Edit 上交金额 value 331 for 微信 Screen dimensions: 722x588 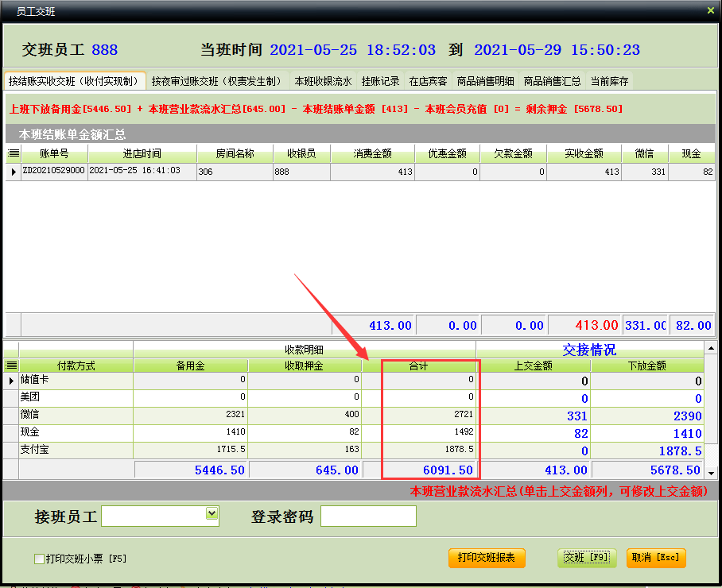[x=534, y=416]
